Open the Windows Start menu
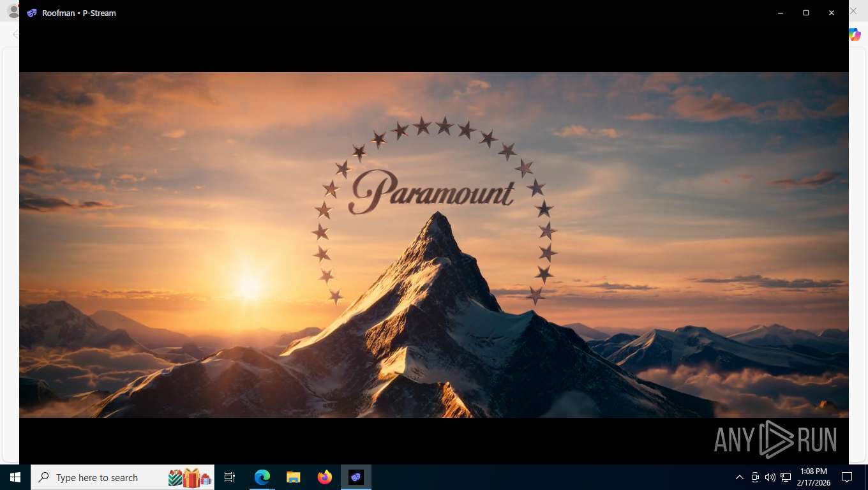This screenshot has width=868, height=490. point(15,477)
